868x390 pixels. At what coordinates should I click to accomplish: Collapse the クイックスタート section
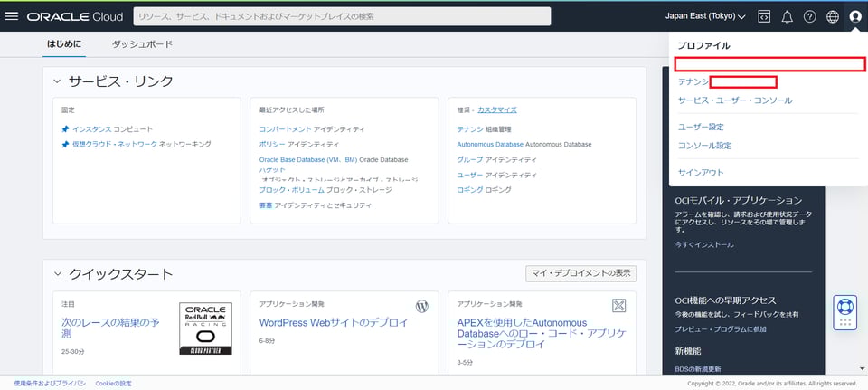tap(58, 273)
